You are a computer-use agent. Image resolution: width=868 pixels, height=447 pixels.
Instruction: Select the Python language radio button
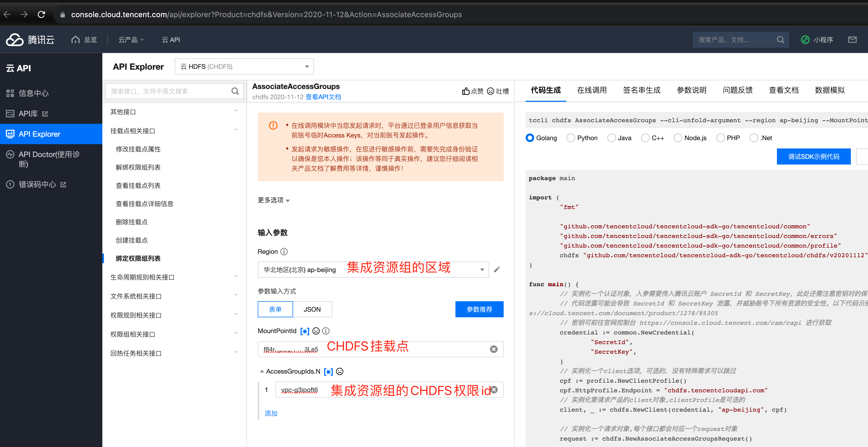pyautogui.click(x=570, y=138)
